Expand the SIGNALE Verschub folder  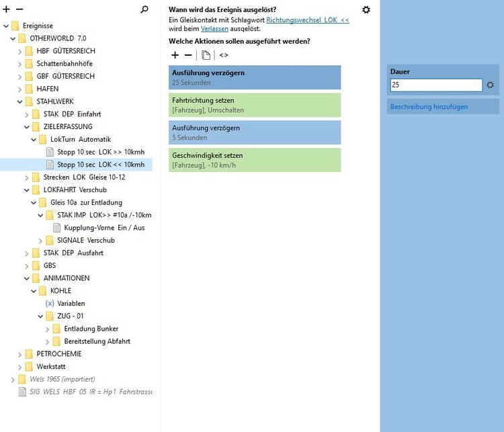point(40,241)
